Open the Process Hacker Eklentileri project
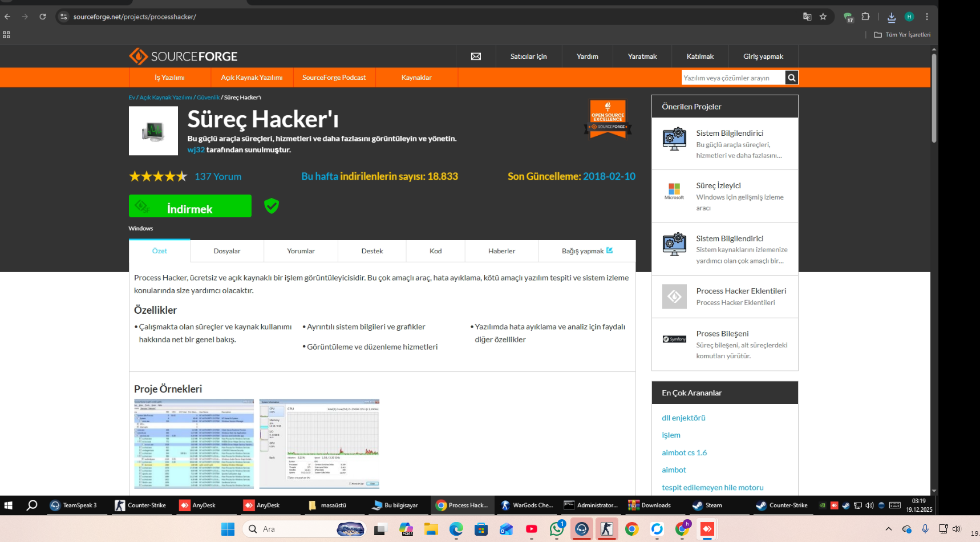 coord(725,297)
